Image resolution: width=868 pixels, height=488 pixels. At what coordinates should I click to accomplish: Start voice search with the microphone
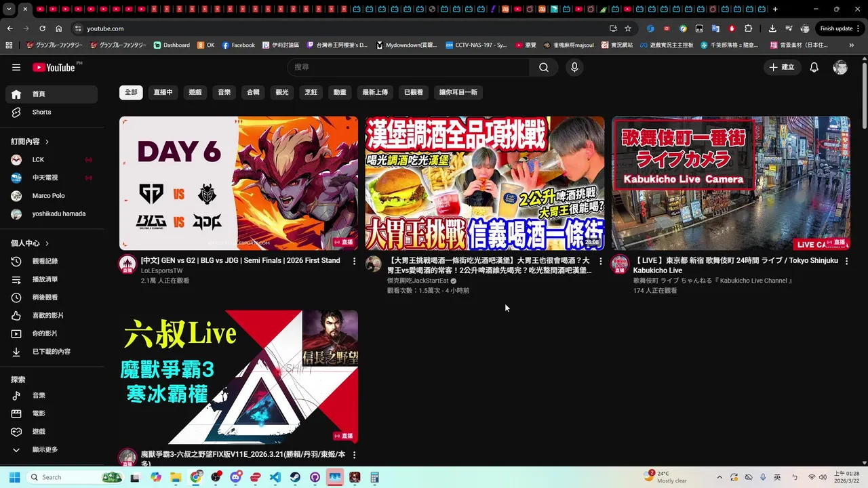click(574, 67)
